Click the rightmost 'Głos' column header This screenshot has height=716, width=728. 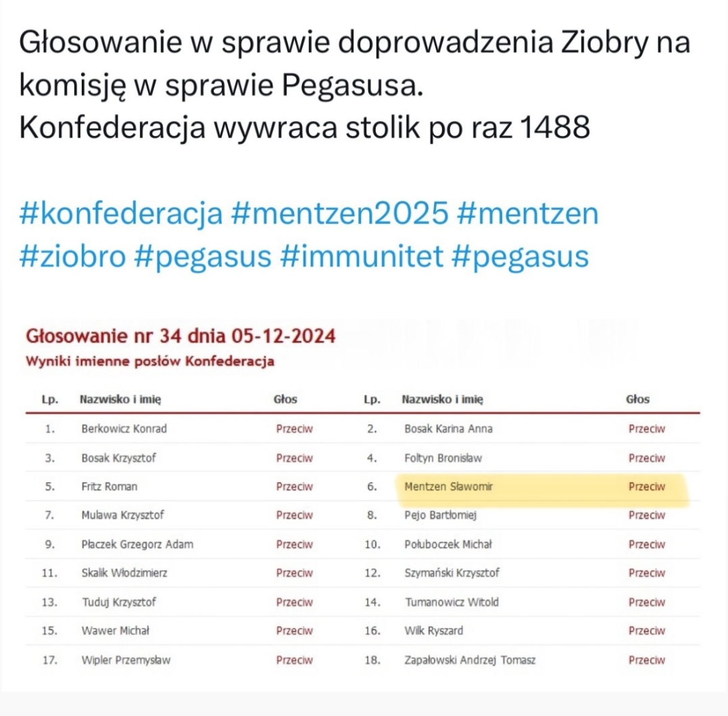point(637,399)
